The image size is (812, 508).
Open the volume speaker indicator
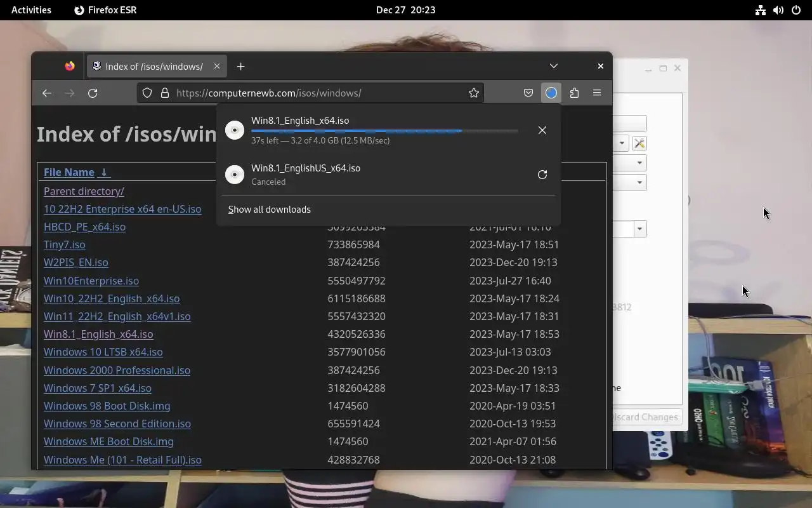pyautogui.click(x=778, y=10)
